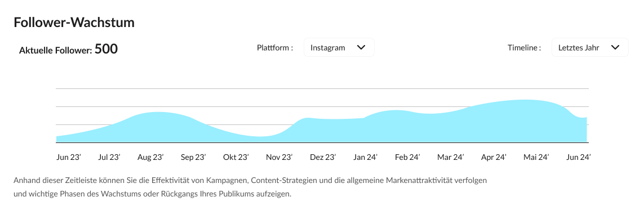The image size is (644, 210).
Task: Click the chevron next to Instagram
Action: click(x=361, y=47)
